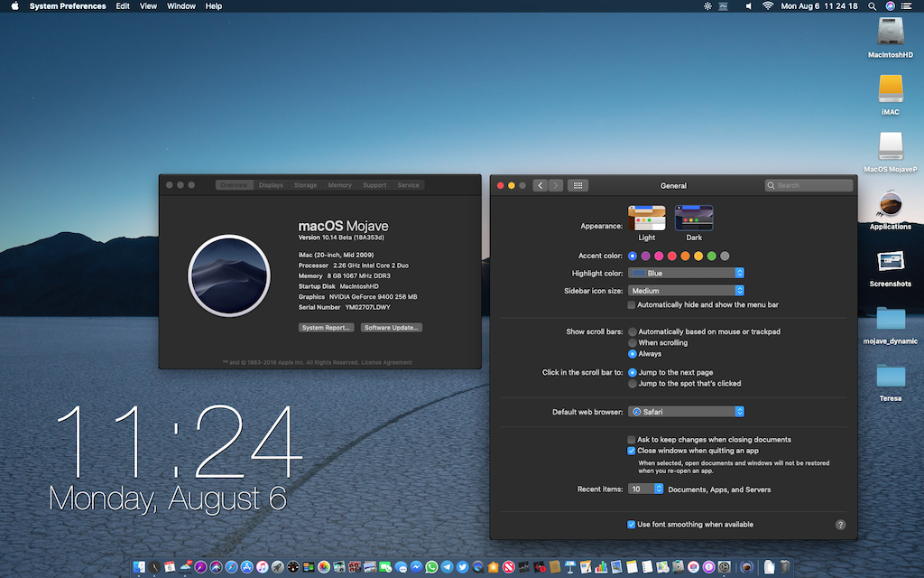Switch to Memory tab in About This Mac

click(x=339, y=185)
